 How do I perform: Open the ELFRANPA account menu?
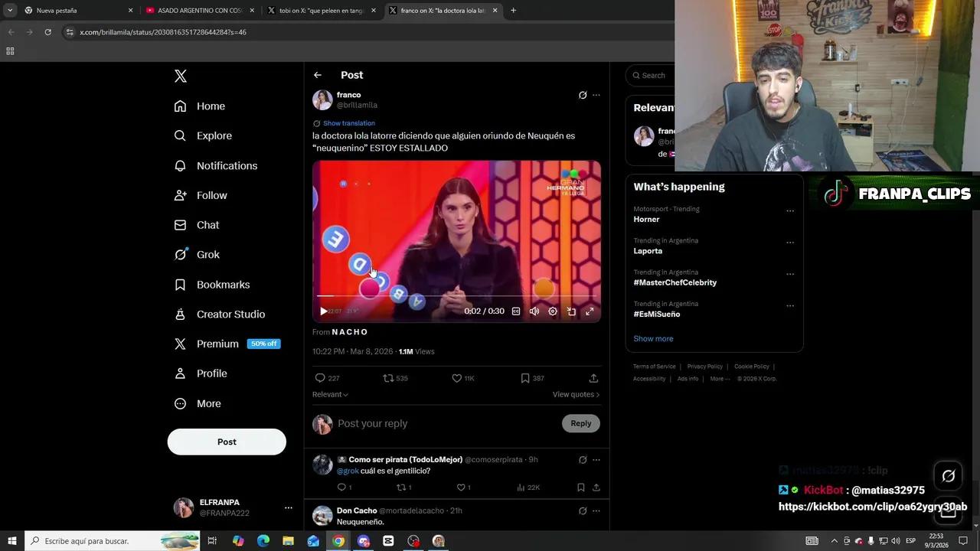click(x=288, y=507)
